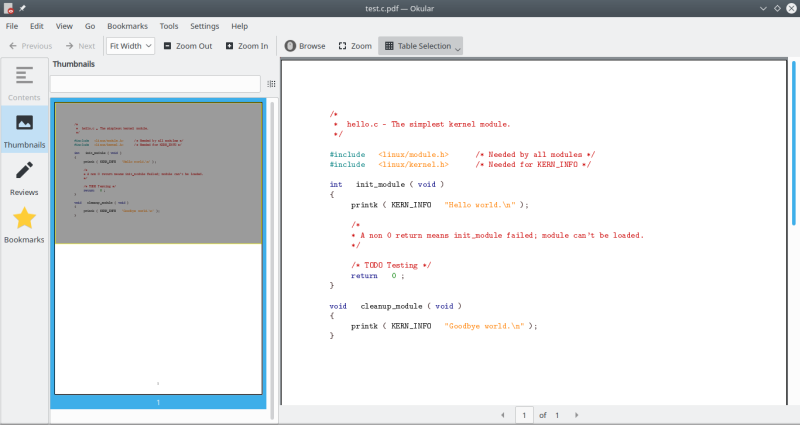Open the Reviews panel pencil icon

(x=24, y=176)
